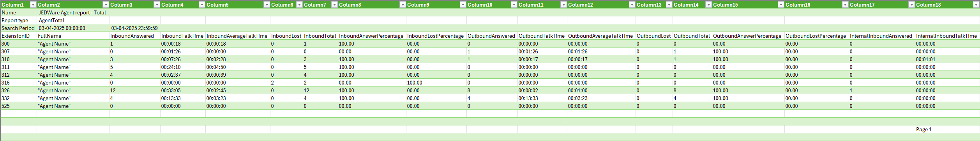Viewport: 980px width, 141px height.
Task: Open the Column10 filter dropdown
Action: [514, 5]
